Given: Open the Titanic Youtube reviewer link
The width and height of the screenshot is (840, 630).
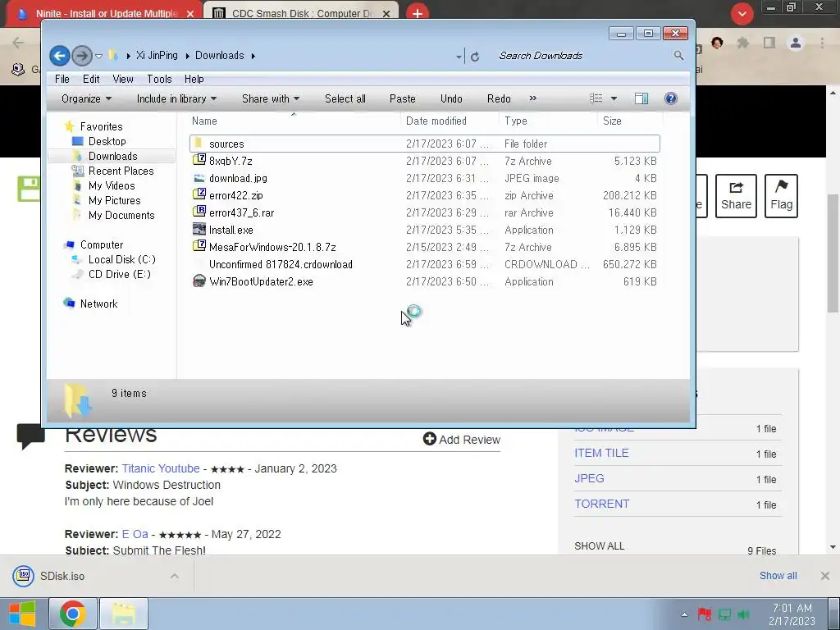Looking at the screenshot, I should point(161,468).
